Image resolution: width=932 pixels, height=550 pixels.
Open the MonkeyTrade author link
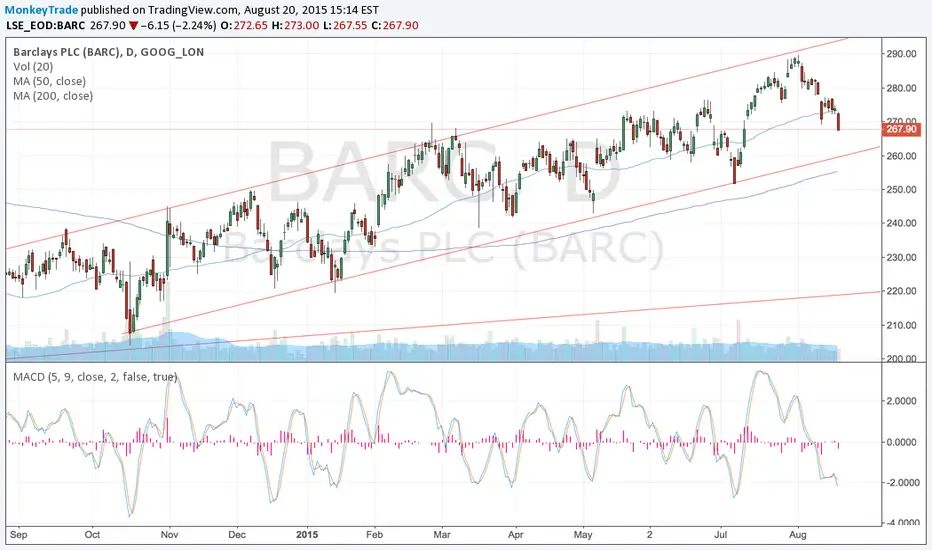point(41,10)
